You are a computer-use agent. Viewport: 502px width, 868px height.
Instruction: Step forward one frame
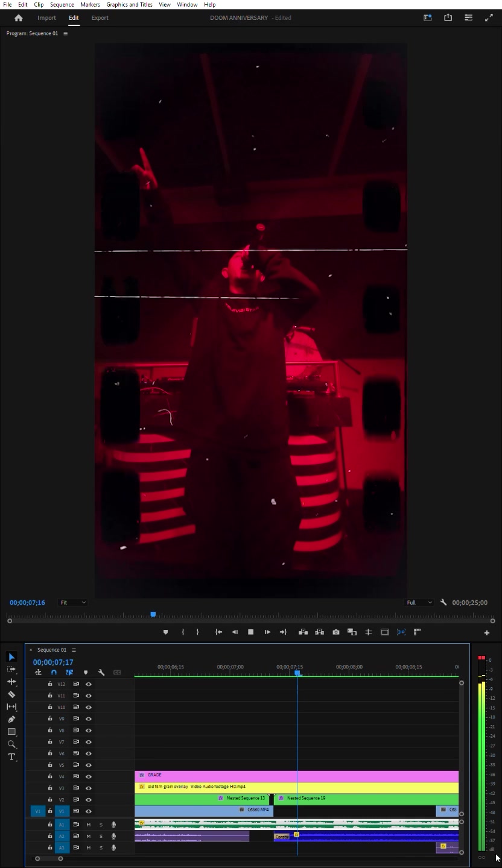(267, 632)
